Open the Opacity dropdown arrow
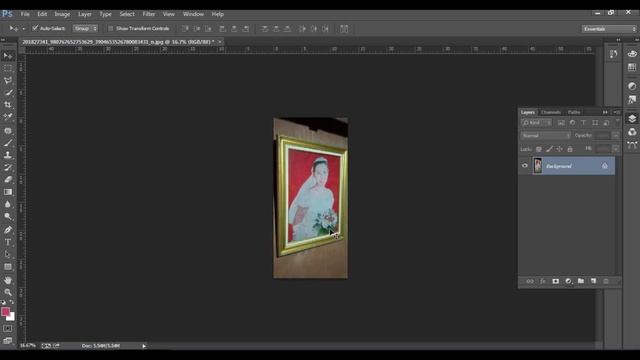The height and width of the screenshot is (360, 640). click(x=616, y=136)
